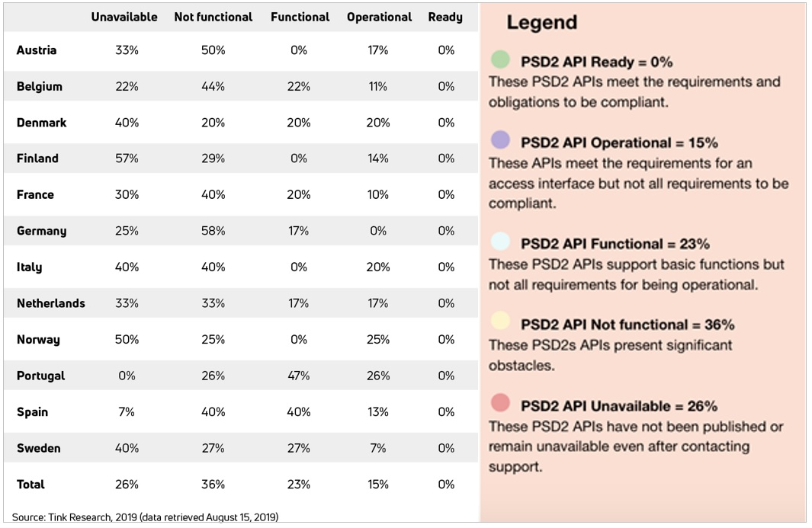The image size is (812, 528).
Task: Click the Legend heading
Action: (541, 24)
